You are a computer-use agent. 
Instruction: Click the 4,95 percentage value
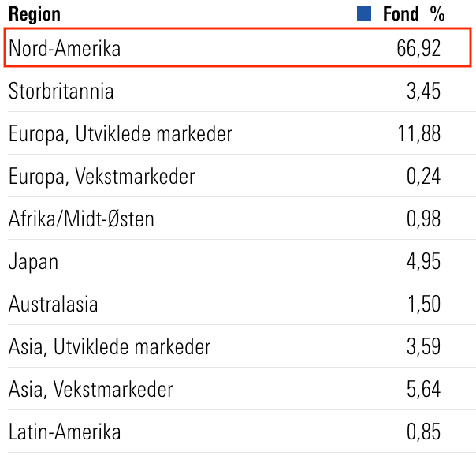point(423,261)
